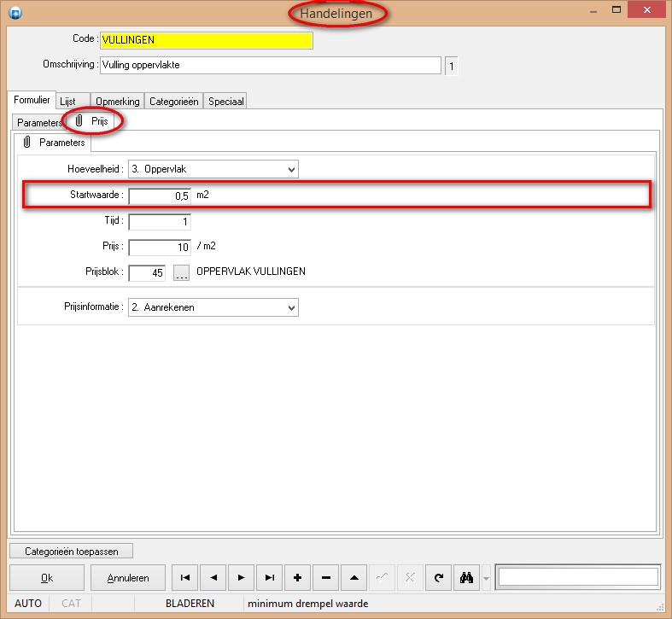Open search with the binoculars icon
The width and height of the screenshot is (672, 619).
point(466,577)
